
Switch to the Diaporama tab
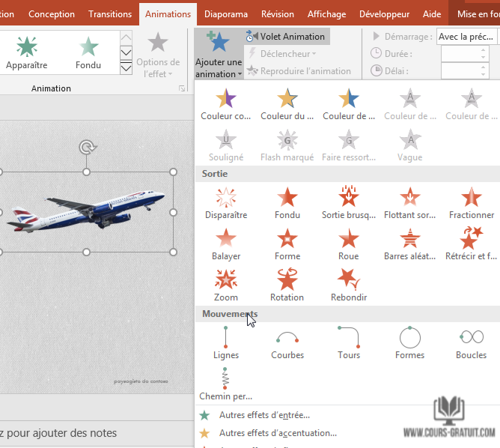pos(225,14)
